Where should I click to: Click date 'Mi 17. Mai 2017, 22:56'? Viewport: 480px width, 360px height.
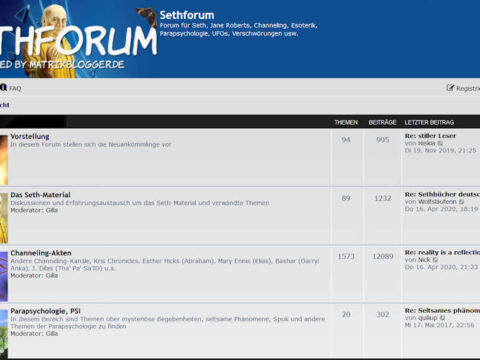[439, 325]
